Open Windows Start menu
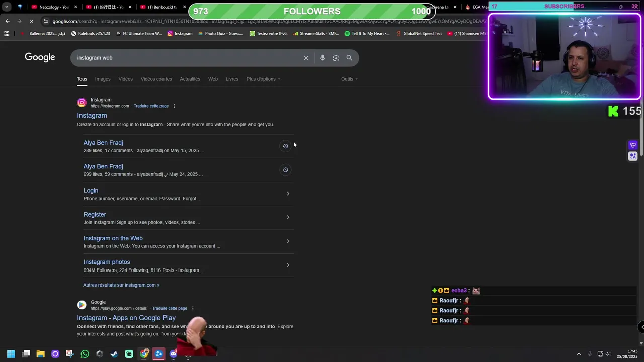The image size is (644, 362). point(11,354)
